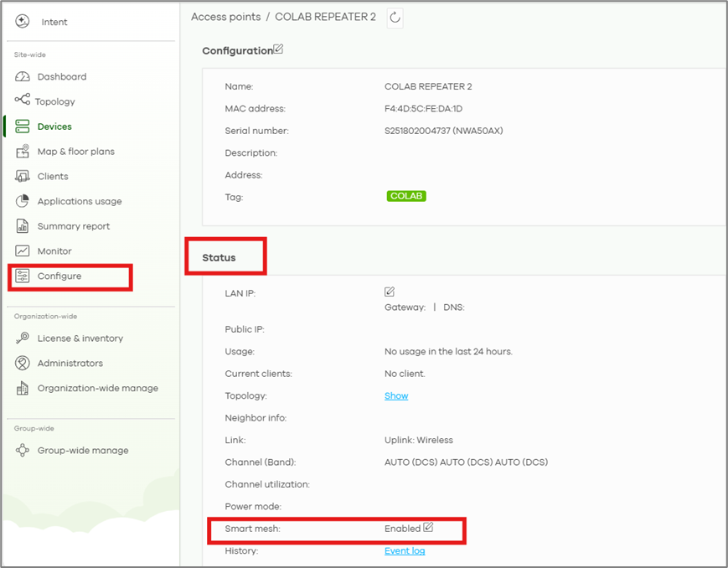
Task: Refresh the COLAB REPEATER 2 page
Action: (395, 18)
